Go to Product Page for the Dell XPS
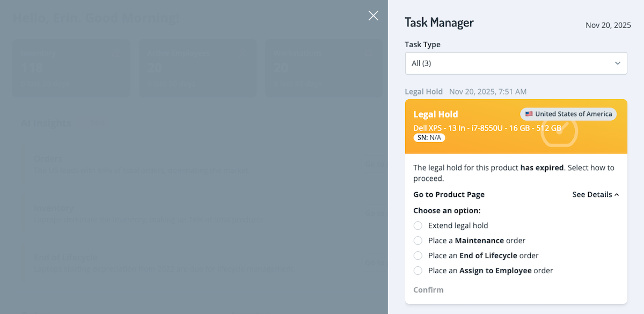The height and width of the screenshot is (314, 644). (449, 194)
